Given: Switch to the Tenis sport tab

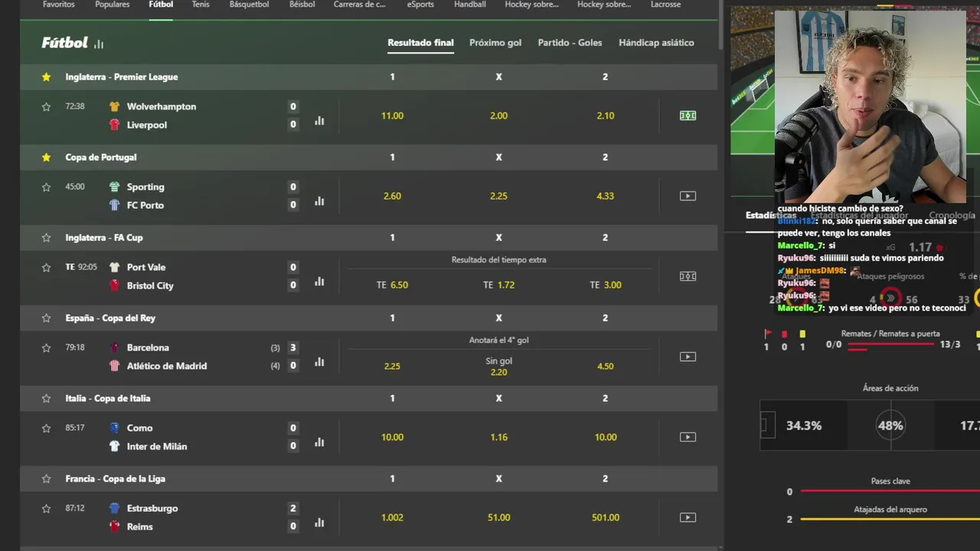Looking at the screenshot, I should [201, 5].
